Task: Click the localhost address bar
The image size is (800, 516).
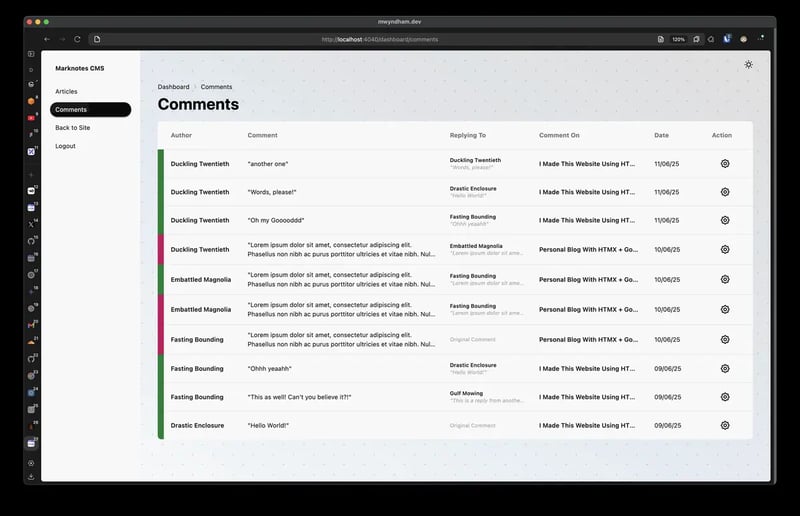Action: pyautogui.click(x=380, y=39)
